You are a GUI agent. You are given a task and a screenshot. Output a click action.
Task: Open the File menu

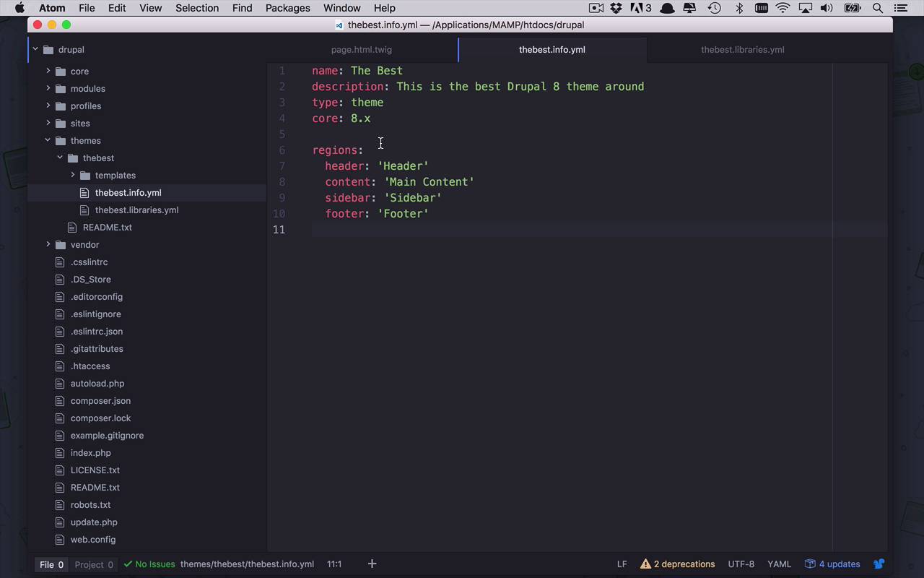point(87,8)
